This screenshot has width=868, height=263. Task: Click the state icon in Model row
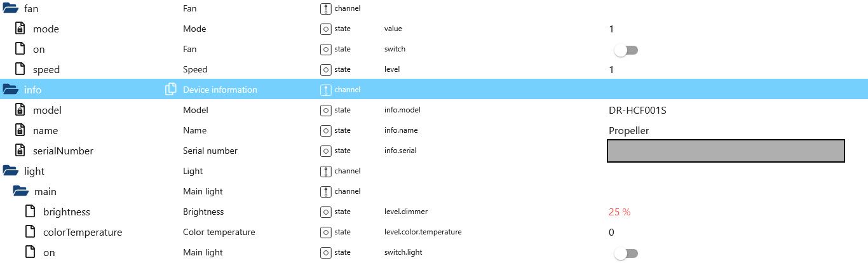(325, 110)
